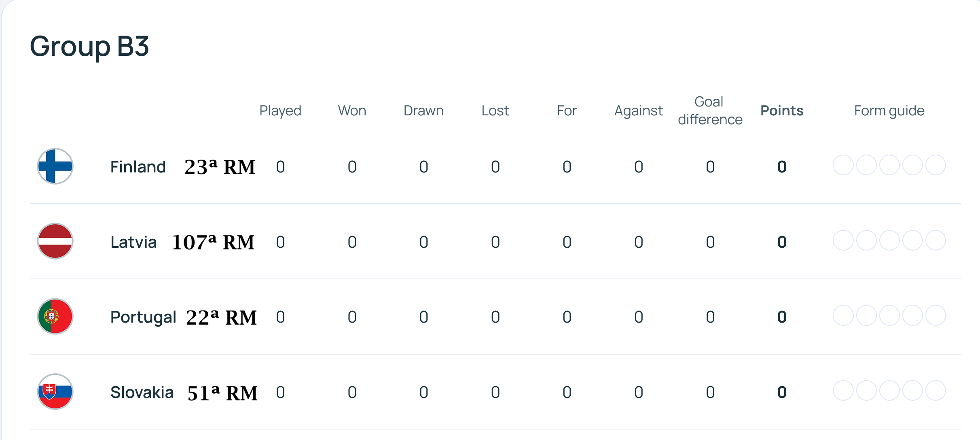This screenshot has height=440, width=980.
Task: Open the Finland team link
Action: tap(138, 167)
